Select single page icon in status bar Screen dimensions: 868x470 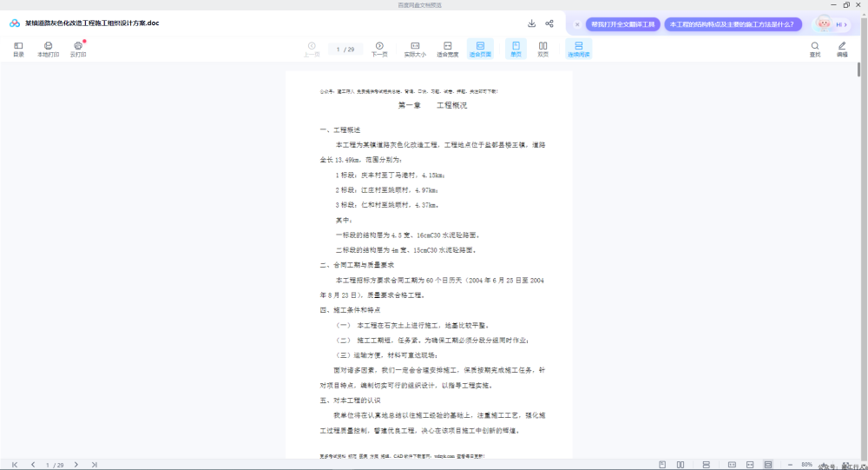(x=662, y=465)
